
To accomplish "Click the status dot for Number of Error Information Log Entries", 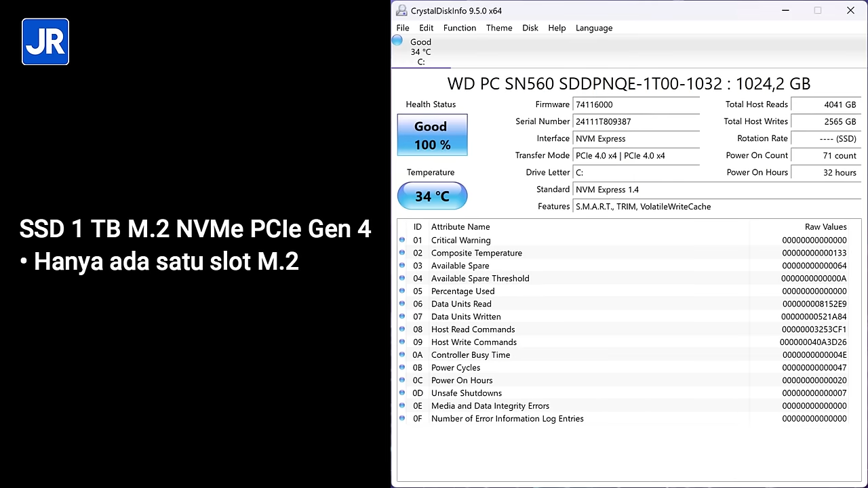I will [x=402, y=419].
